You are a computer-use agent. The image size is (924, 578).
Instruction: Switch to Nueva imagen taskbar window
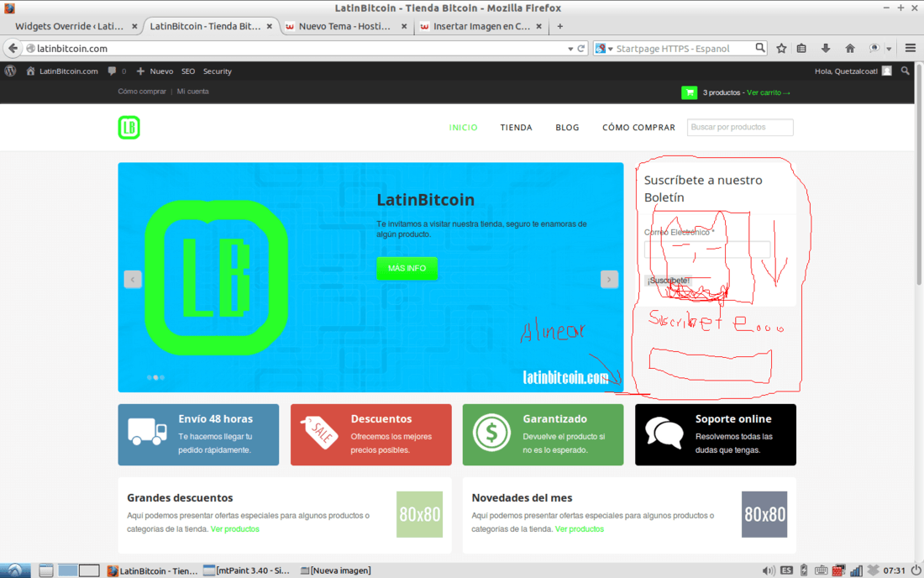click(336, 570)
